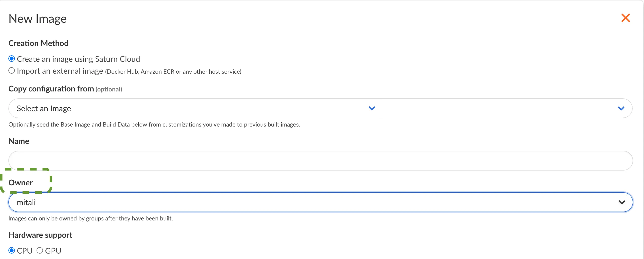This screenshot has height=259, width=644.
Task: Click blue chevron of 'Select an Image' field
Action: [x=372, y=108]
